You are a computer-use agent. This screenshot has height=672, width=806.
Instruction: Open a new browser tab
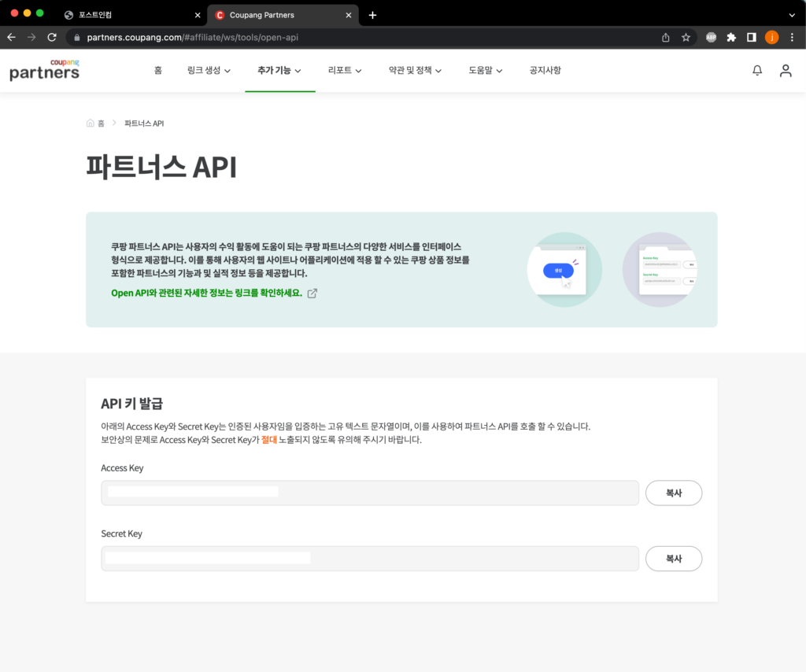click(x=372, y=15)
